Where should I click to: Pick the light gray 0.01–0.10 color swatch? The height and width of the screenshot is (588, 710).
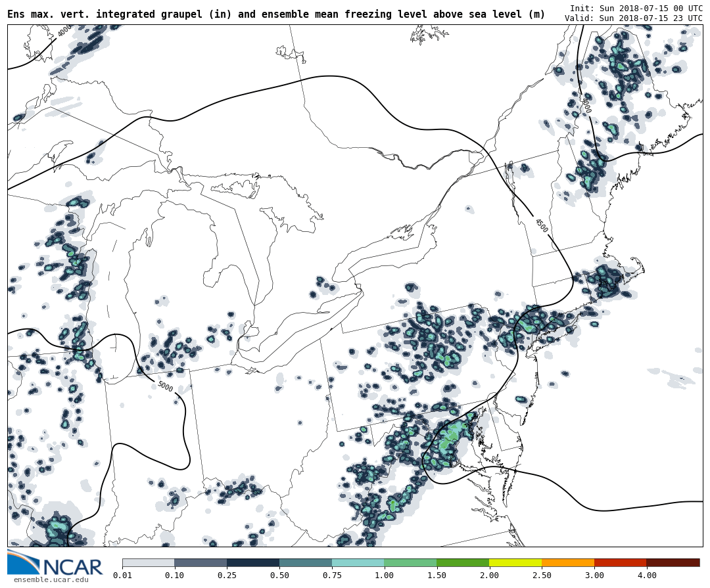click(148, 563)
